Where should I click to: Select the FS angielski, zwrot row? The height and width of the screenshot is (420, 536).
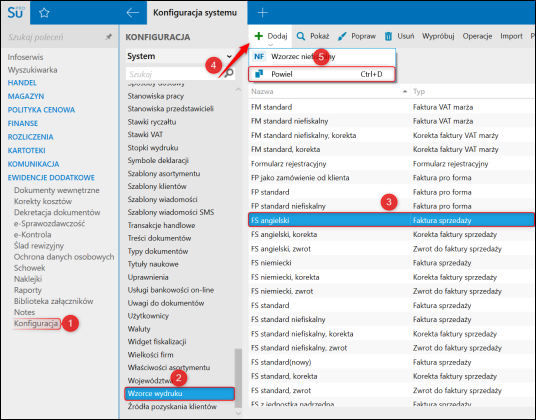pyautogui.click(x=391, y=249)
